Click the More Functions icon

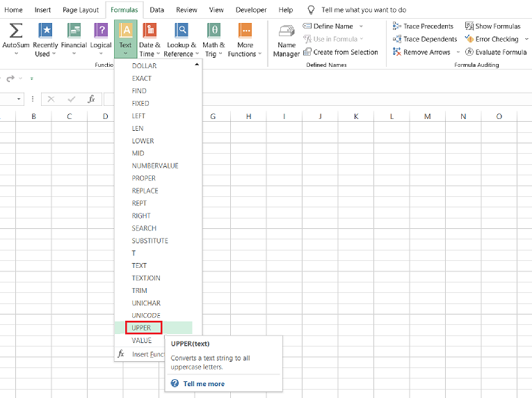pos(245,31)
